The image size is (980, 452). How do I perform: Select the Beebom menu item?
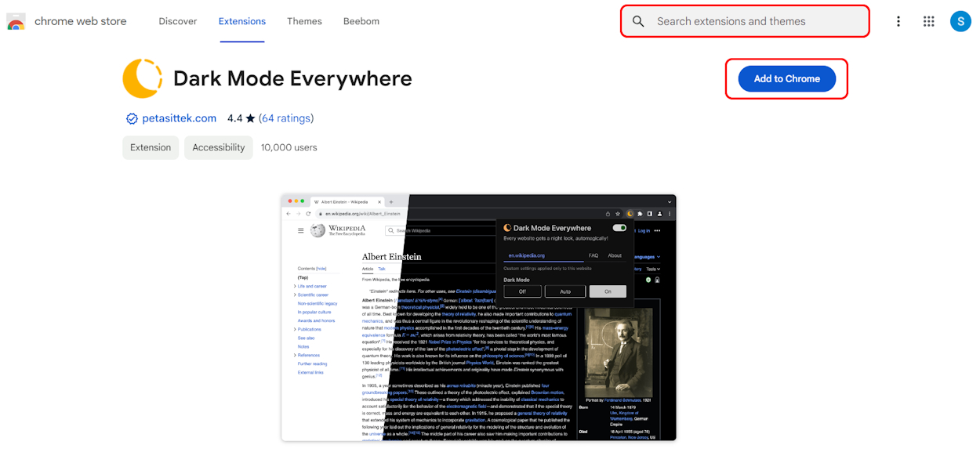point(361,21)
